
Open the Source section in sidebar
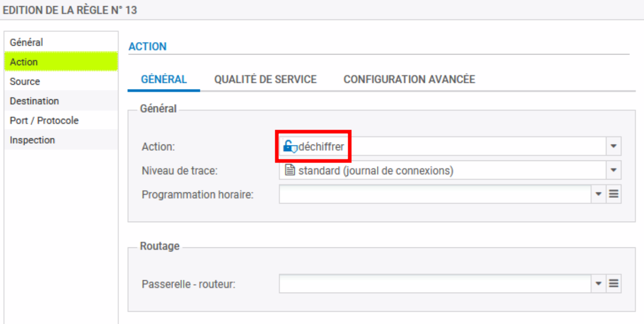[25, 81]
